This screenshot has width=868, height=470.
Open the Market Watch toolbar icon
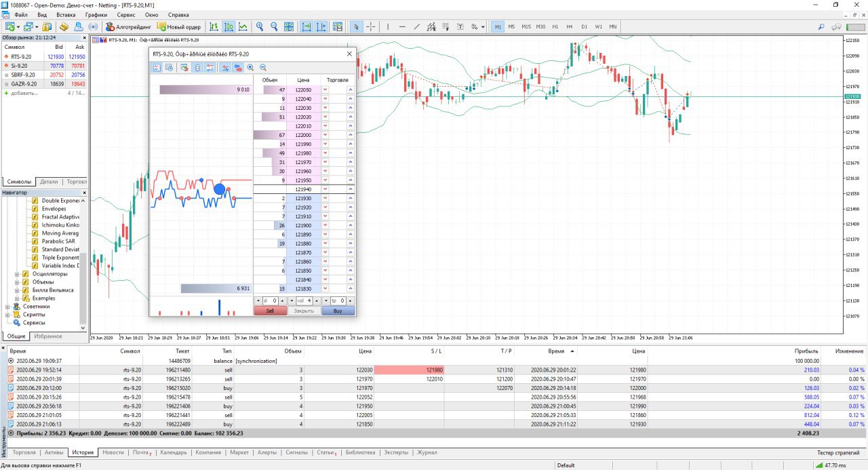coord(47,27)
